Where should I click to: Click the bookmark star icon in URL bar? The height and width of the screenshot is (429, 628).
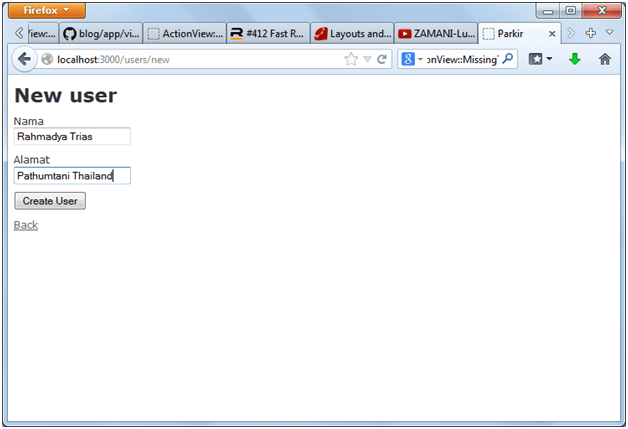coord(351,59)
